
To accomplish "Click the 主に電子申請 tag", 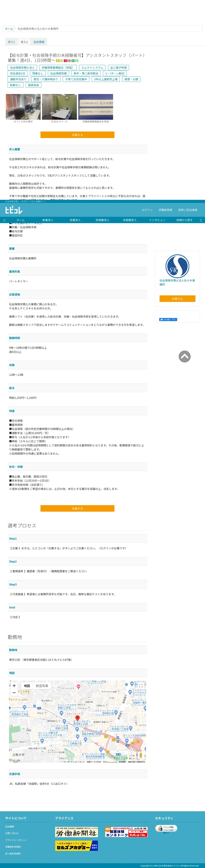I will click(x=119, y=68).
